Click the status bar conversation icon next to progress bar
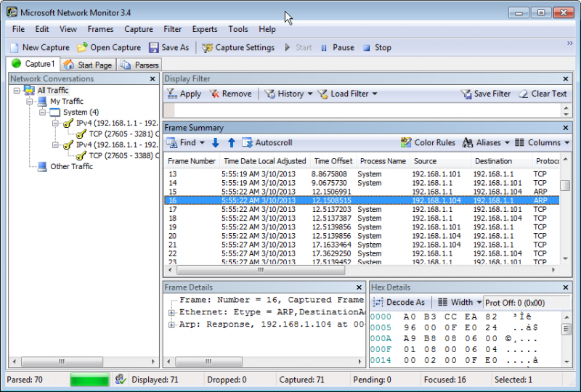581x392 pixels. (x=120, y=380)
